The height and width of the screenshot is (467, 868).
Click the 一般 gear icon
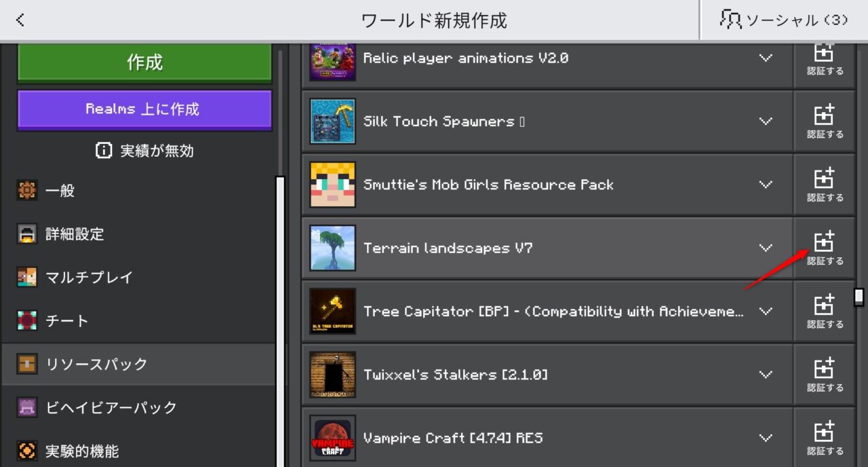coord(27,191)
